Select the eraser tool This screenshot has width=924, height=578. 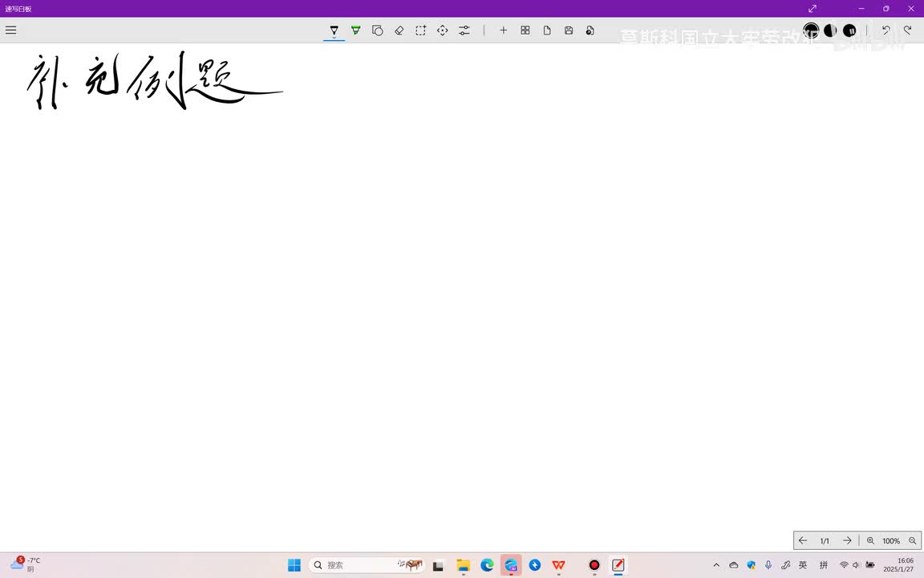click(x=399, y=30)
